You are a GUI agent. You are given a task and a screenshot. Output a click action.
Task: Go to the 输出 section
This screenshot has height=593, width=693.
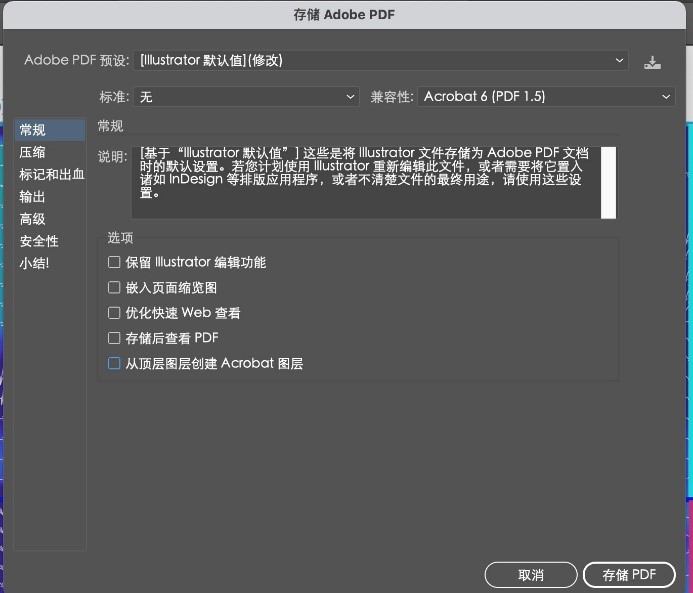pyautogui.click(x=33, y=196)
